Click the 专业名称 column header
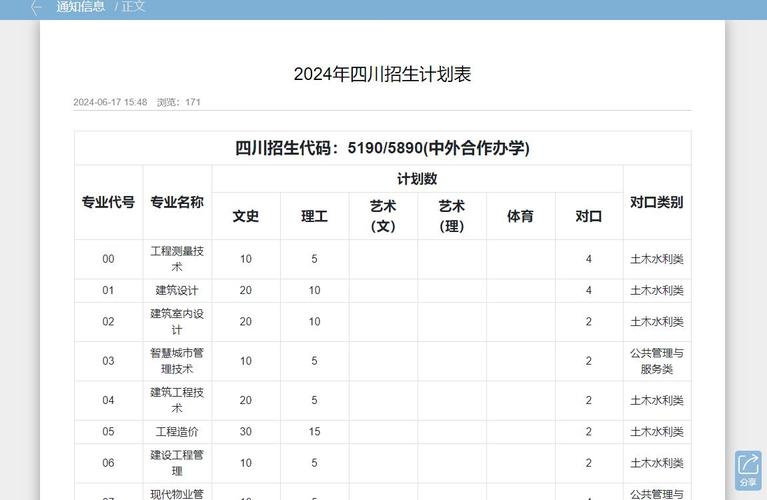Viewport: 767px width, 500px height. [177, 202]
